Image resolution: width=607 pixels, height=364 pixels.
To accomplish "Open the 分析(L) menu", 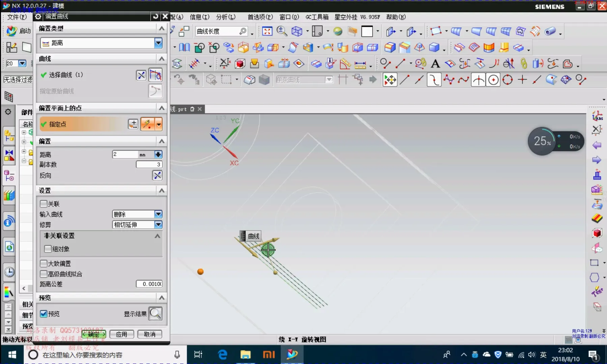I will pyautogui.click(x=226, y=17).
